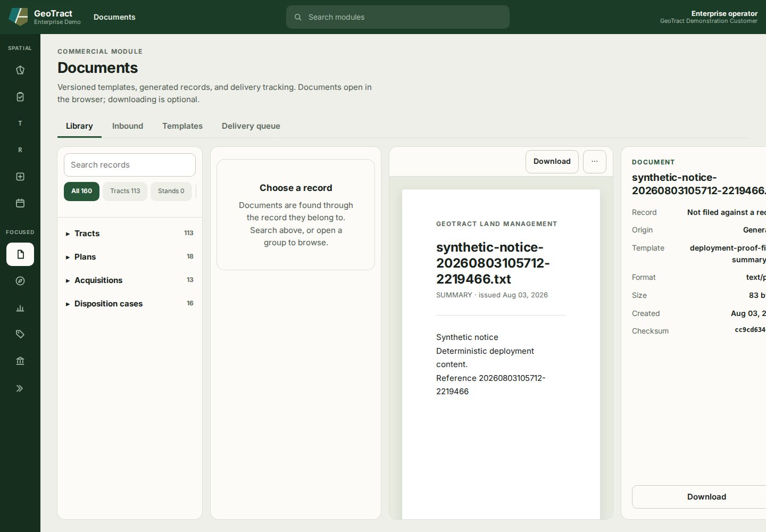This screenshot has height=532, width=766.
Task: Expand the Acquisitions group
Action: pos(129,280)
